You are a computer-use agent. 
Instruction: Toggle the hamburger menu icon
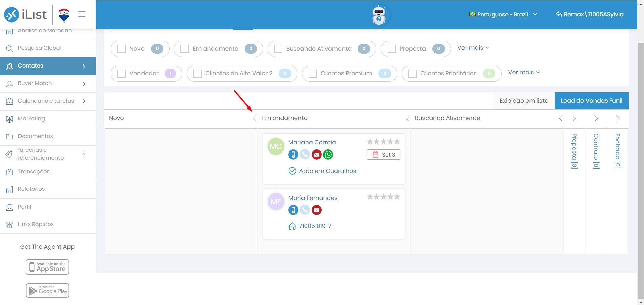82,14
